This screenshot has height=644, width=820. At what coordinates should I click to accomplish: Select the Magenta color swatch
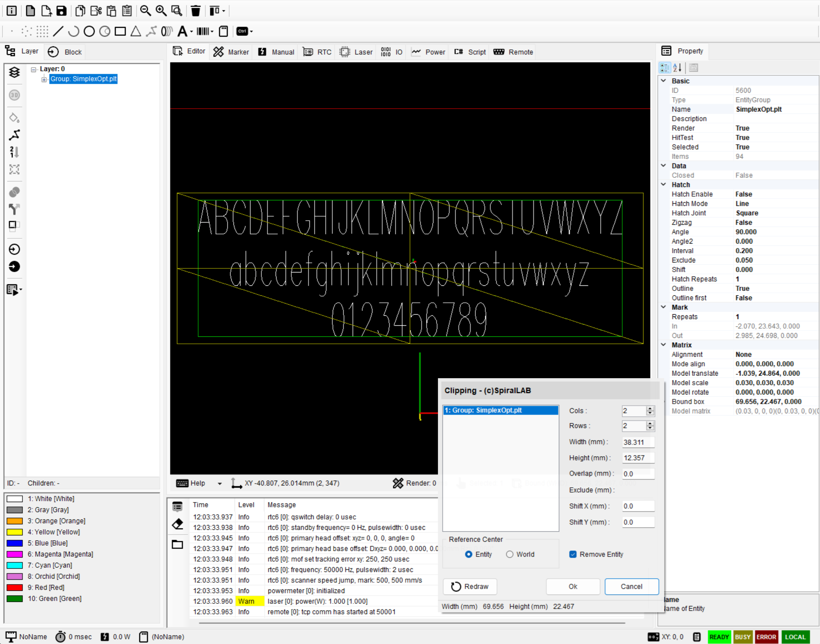[x=15, y=554]
